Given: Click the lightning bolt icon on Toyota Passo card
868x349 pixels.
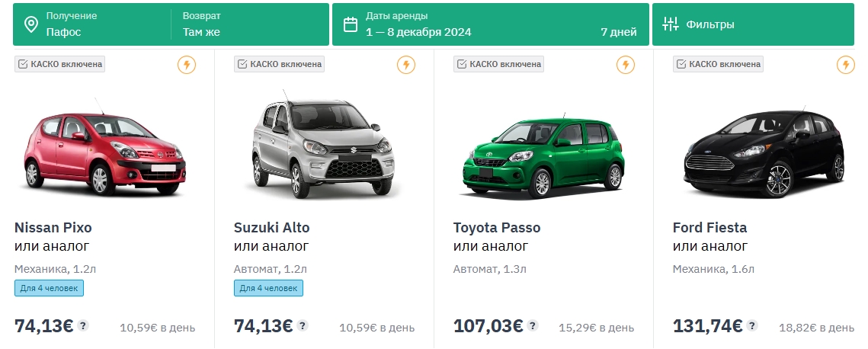Looking at the screenshot, I should [626, 65].
